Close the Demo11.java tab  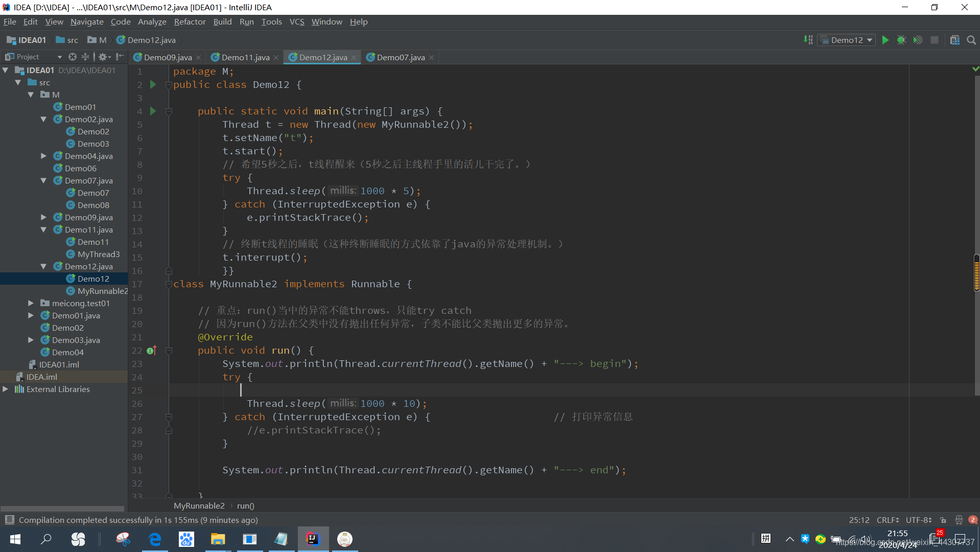[x=276, y=58]
